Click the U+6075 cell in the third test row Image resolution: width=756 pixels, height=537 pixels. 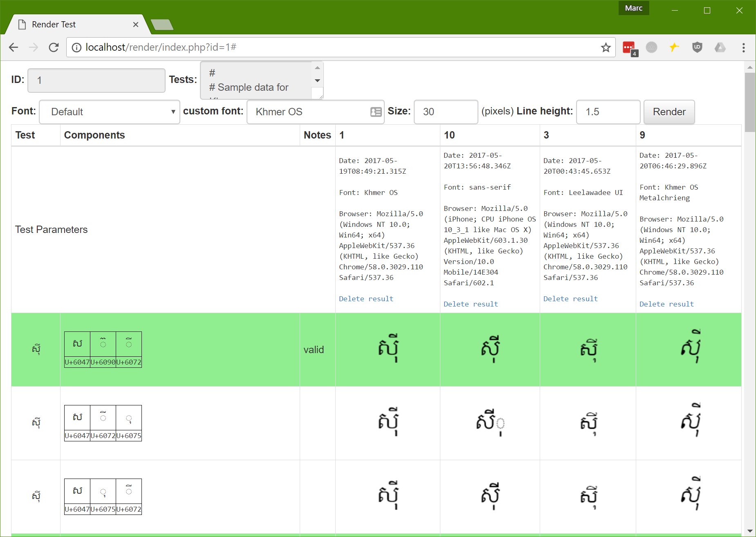tap(103, 509)
